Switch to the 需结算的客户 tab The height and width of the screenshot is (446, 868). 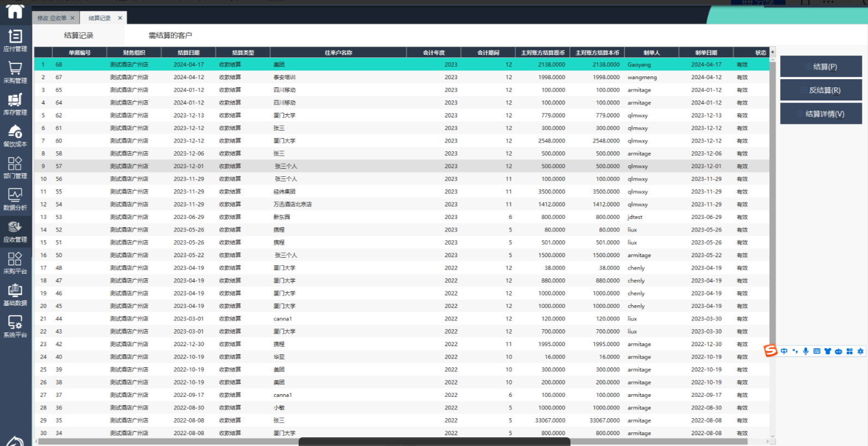170,35
